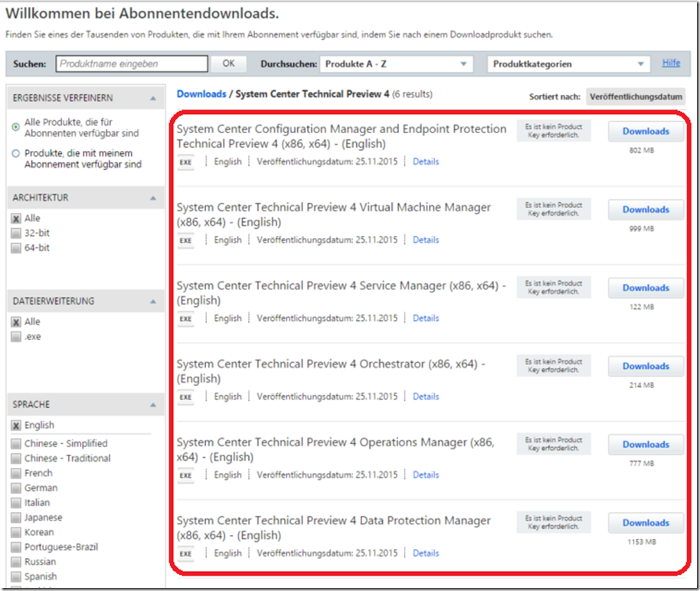
Task: Check the Portuguese-Brazil language filter
Action: click(16, 547)
